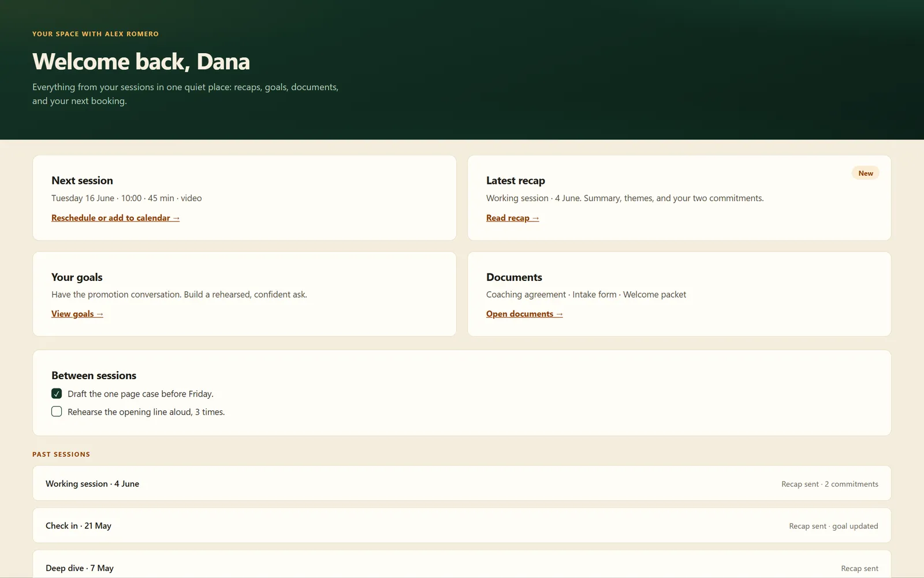Click the 'Working session · 4 June. Summary' recap text
This screenshot has width=924, height=578.
625,198
